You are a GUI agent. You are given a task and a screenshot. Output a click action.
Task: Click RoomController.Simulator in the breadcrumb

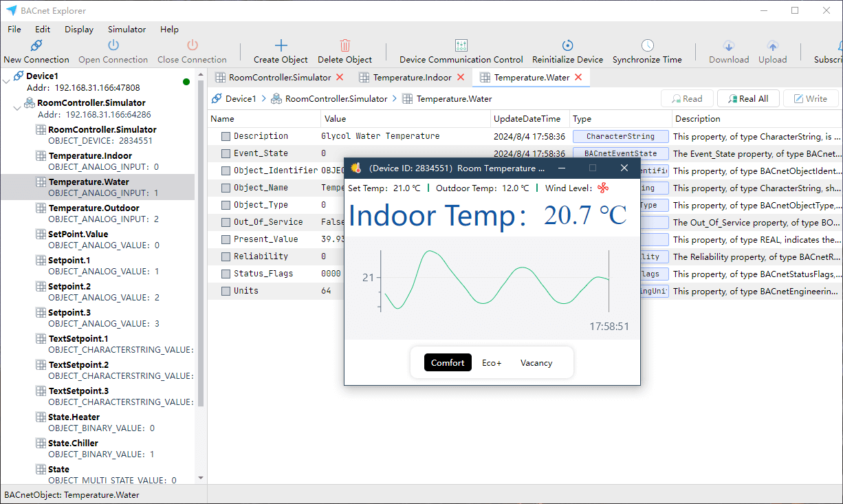point(336,98)
